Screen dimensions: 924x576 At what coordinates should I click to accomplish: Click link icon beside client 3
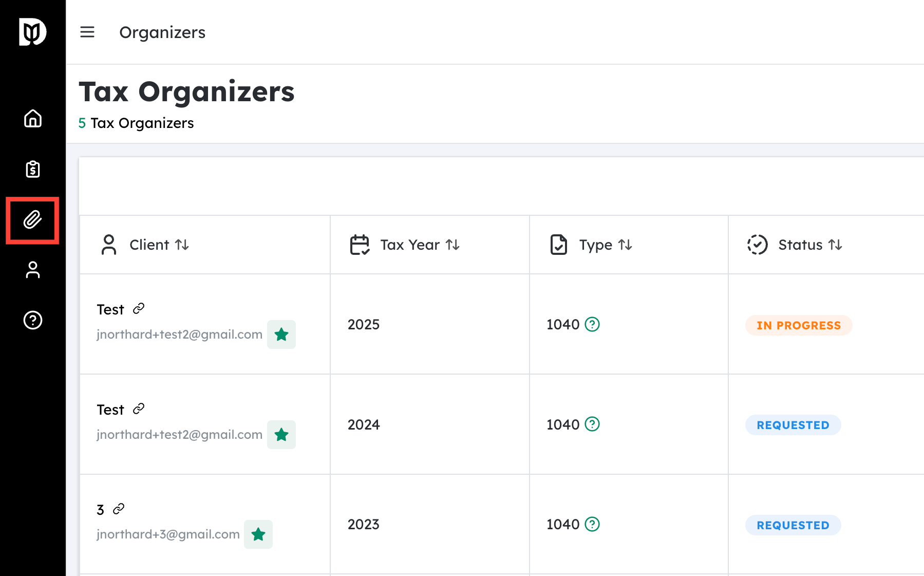pos(119,509)
